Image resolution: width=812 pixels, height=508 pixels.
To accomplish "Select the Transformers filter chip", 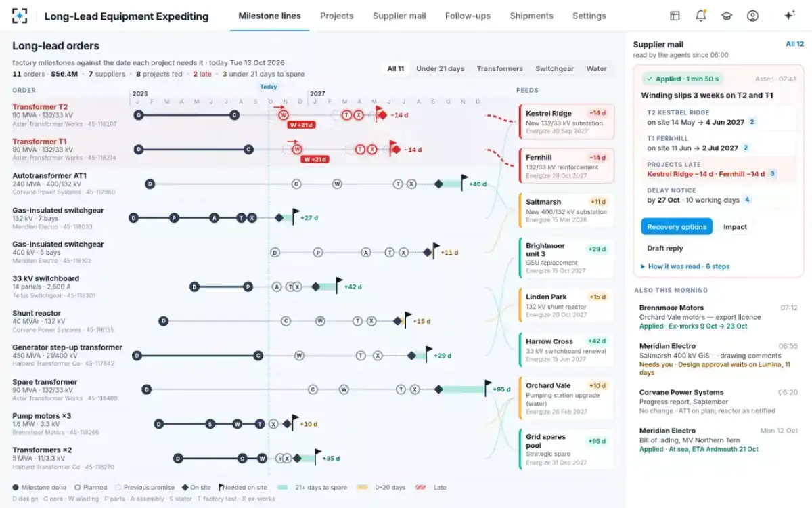I will coord(499,68).
